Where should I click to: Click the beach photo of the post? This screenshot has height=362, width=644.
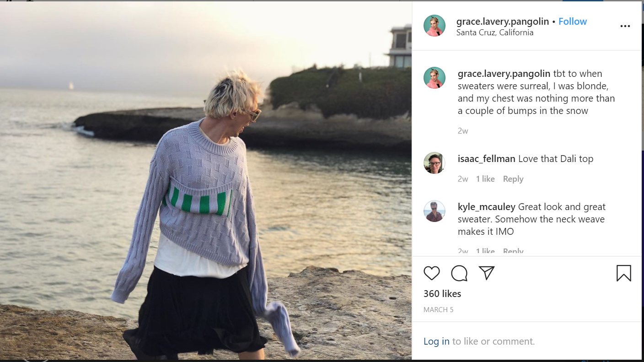coord(206,181)
